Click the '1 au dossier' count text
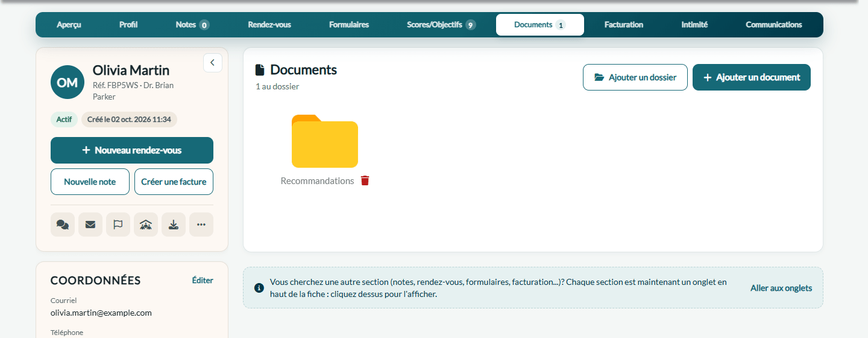Viewport: 868px width, 338px height. tap(277, 86)
